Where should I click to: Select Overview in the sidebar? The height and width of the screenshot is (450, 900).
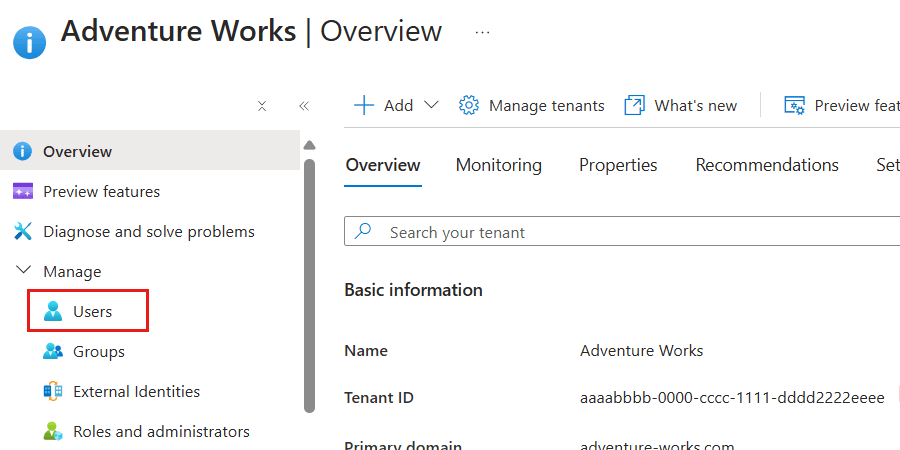point(77,152)
